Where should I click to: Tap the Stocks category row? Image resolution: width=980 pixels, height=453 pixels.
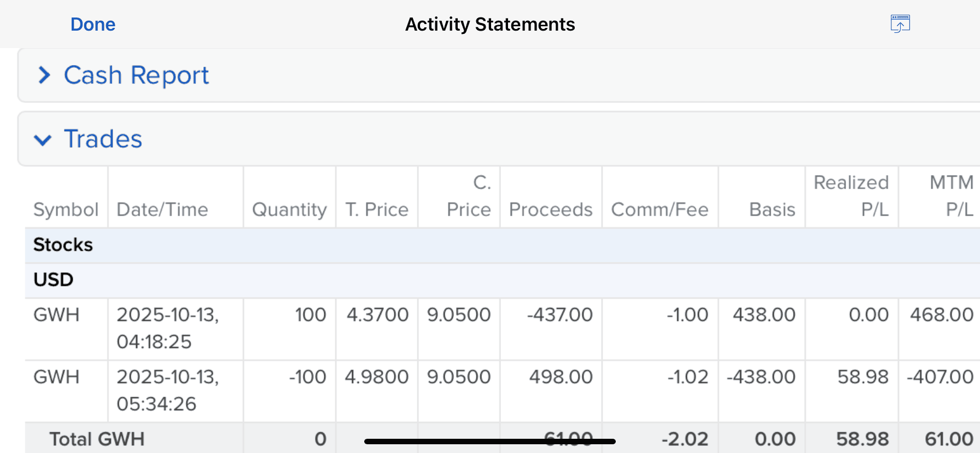pyautogui.click(x=63, y=245)
